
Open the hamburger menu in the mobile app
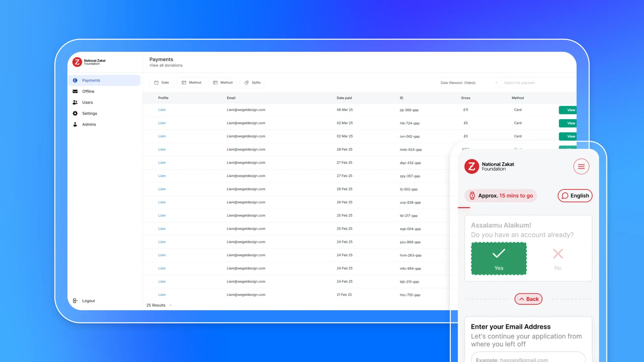581,166
